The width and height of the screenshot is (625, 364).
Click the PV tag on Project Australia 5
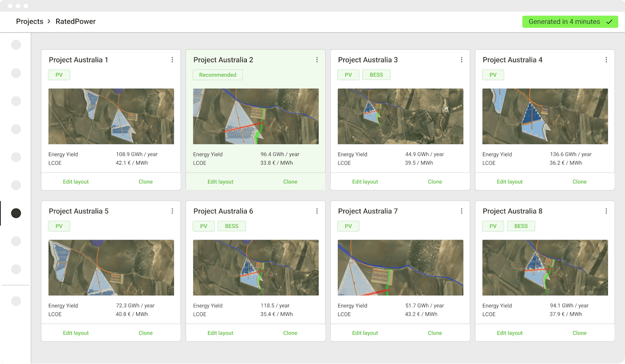[59, 226]
